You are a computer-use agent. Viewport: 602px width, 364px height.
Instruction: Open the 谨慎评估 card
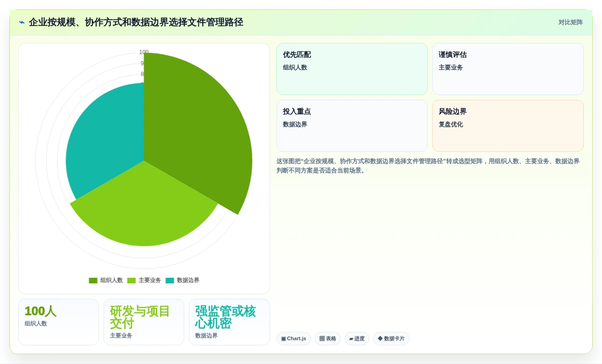tap(508, 69)
